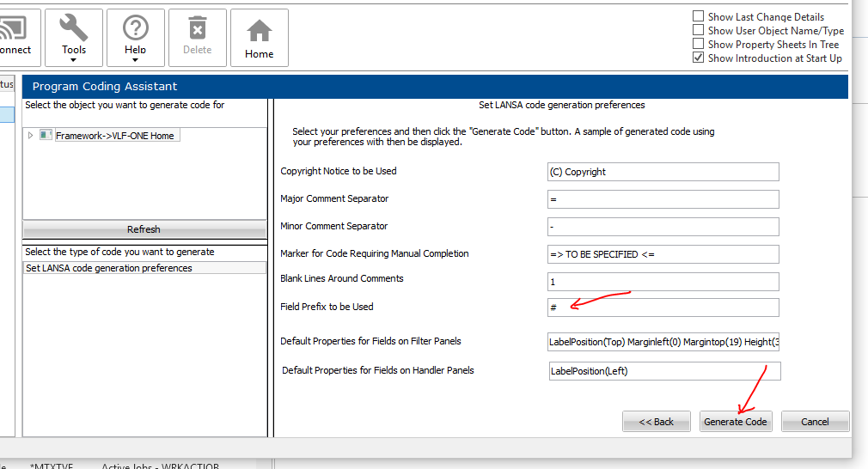
Task: Go to Home via house icon
Action: [259, 31]
